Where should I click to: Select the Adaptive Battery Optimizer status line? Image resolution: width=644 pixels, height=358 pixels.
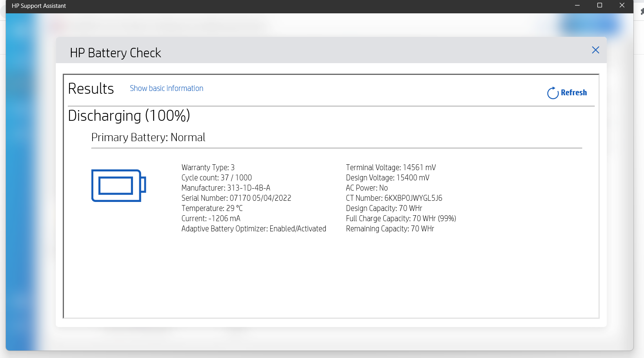(254, 229)
